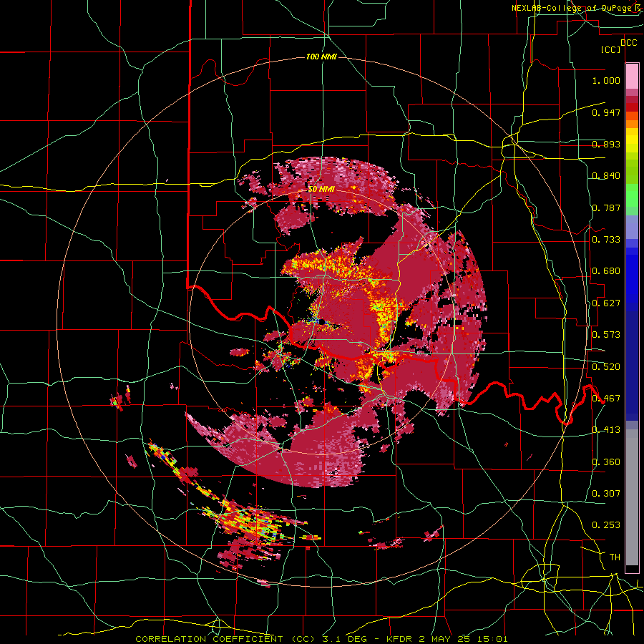Select the 0.413 legend value
Screen dimensions: 644x644
tap(606, 430)
